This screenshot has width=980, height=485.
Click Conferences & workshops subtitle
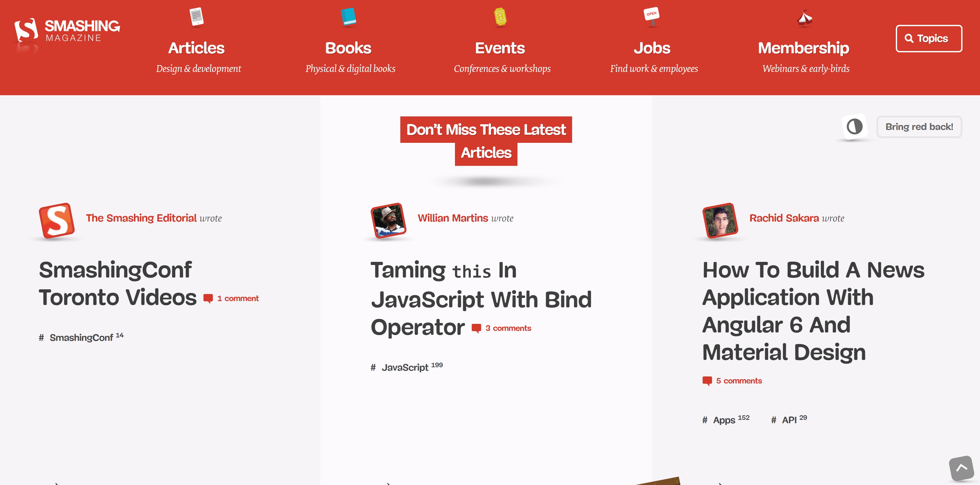tap(502, 69)
